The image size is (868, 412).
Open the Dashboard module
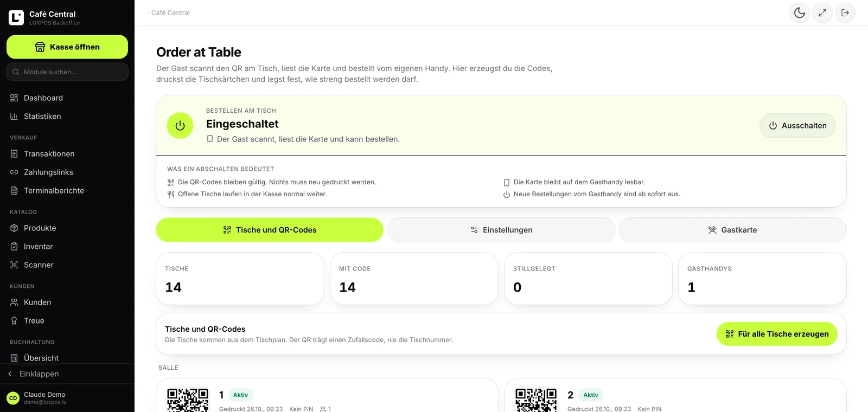tap(67, 98)
